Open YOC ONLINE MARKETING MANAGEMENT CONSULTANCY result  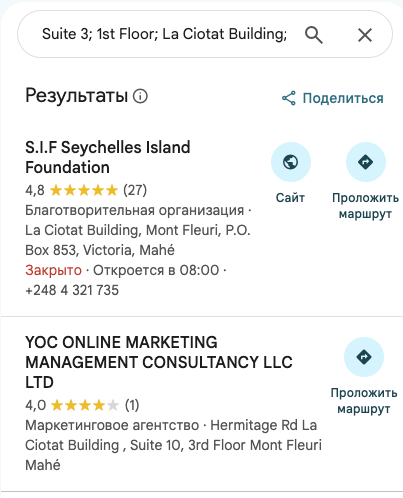159,362
